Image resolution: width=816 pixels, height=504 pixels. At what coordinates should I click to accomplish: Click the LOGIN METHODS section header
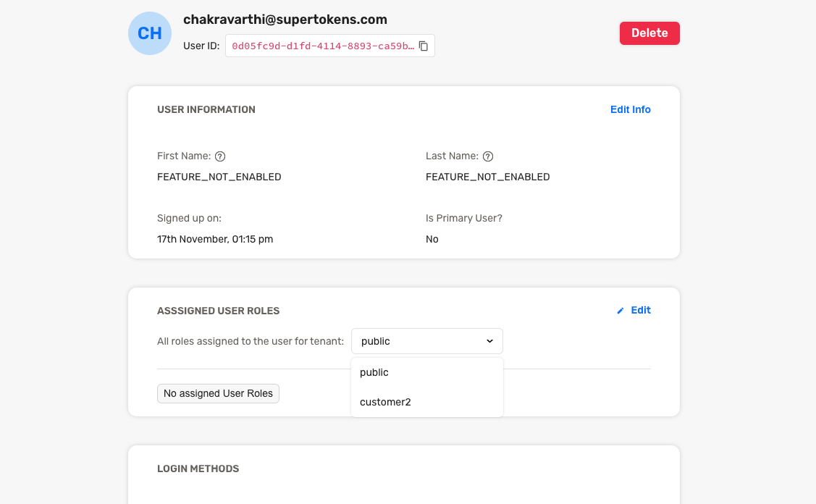[x=198, y=469]
